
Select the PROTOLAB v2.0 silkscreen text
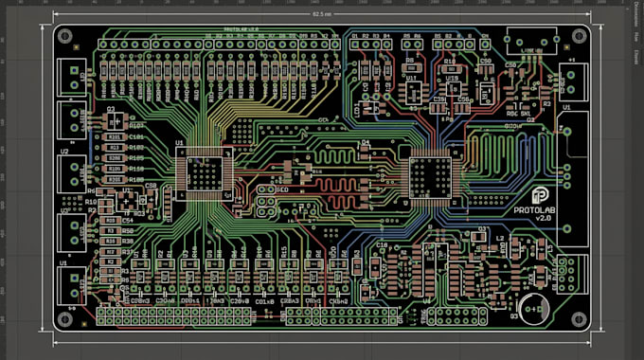coord(535,213)
